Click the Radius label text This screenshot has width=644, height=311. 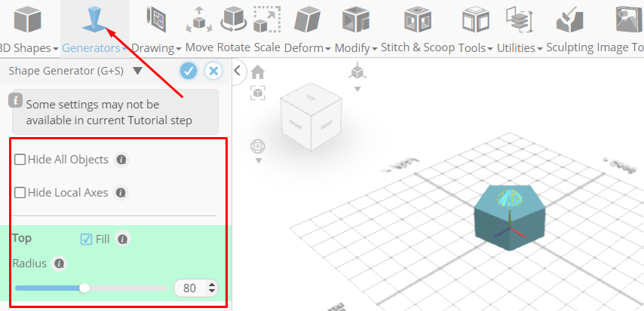tap(29, 263)
